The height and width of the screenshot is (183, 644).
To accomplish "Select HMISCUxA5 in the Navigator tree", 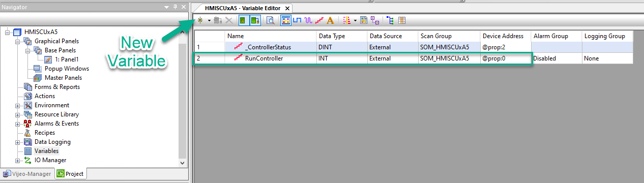I will pyautogui.click(x=41, y=32).
